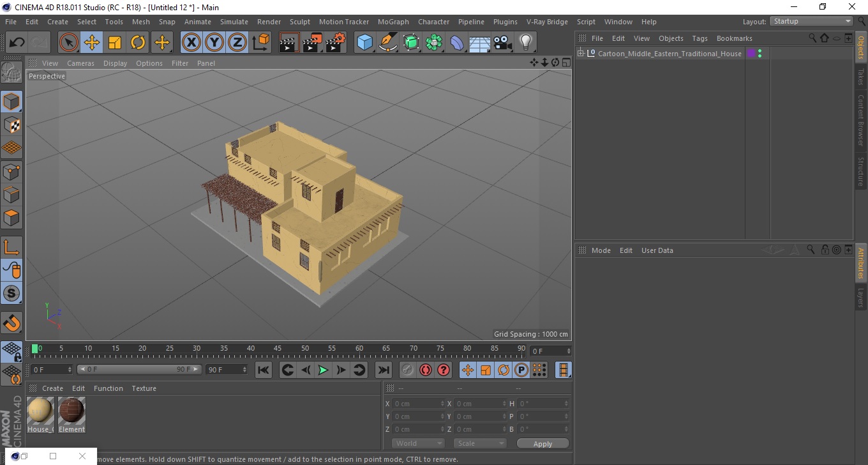
Task: Open the MoGraph menu
Action: coord(393,22)
